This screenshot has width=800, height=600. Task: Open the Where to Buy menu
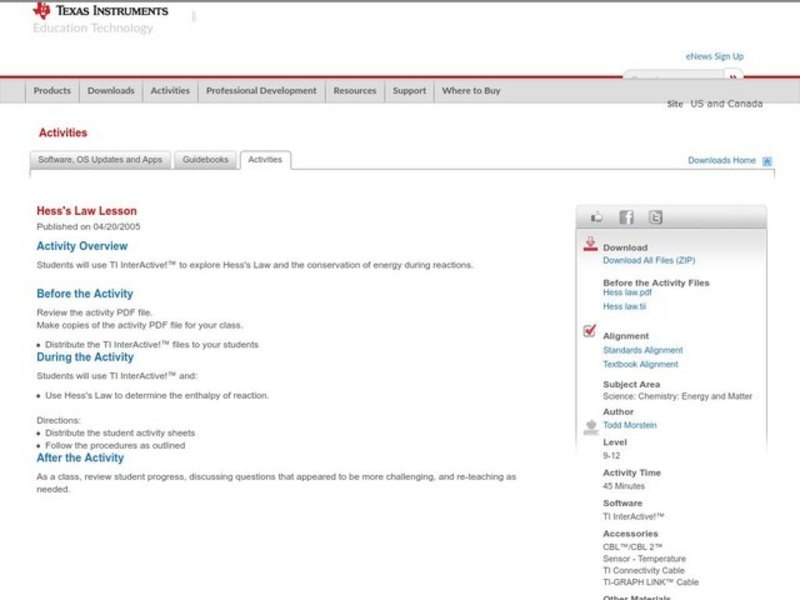[x=471, y=91]
